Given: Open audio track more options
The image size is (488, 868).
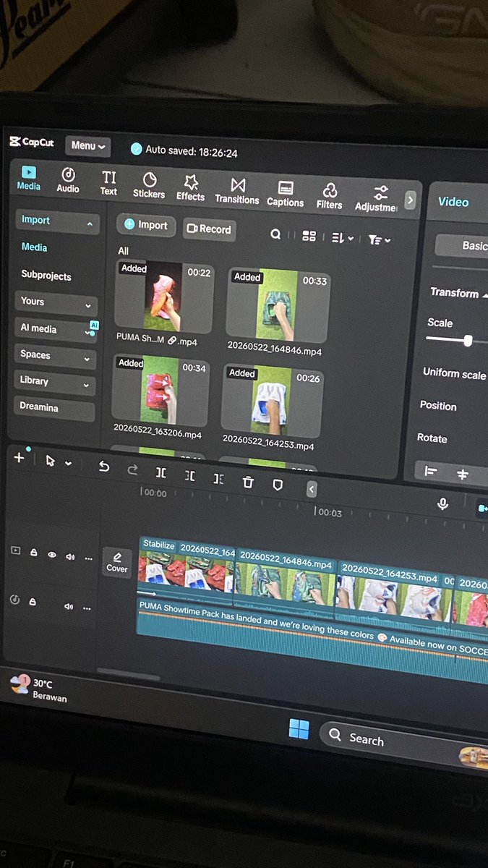Looking at the screenshot, I should coord(87,609).
